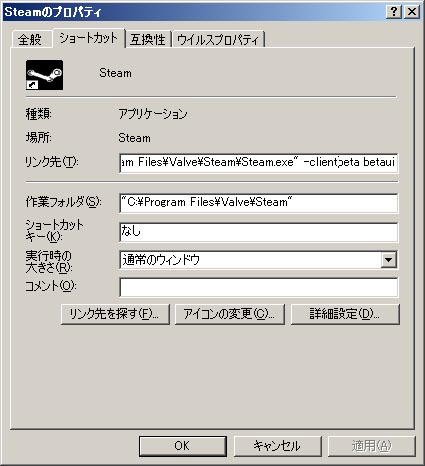The width and height of the screenshot is (425, 466).
Task: Click the empty コメント field
Action: pos(258,287)
